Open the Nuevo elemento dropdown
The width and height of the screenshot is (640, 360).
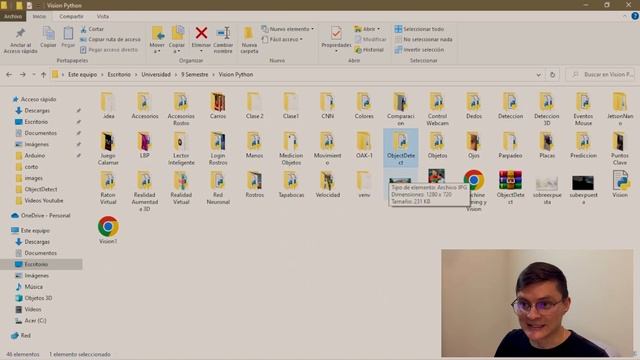[x=287, y=29]
